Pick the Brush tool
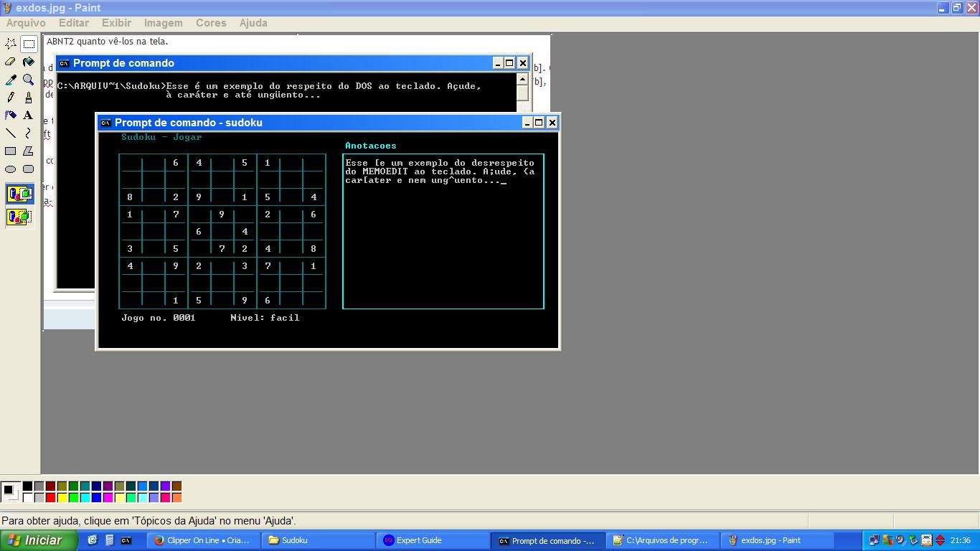This screenshot has width=980, height=551. [x=29, y=98]
